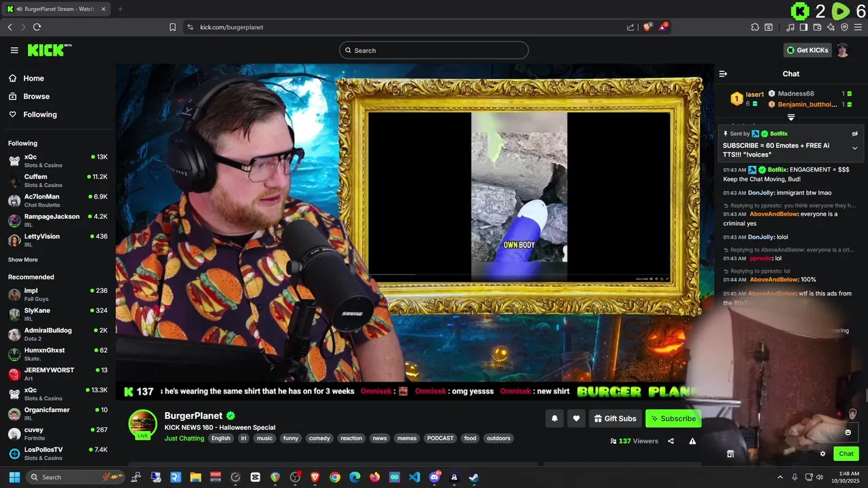Select the PODCAST tag
The image size is (868, 488).
pos(440,439)
